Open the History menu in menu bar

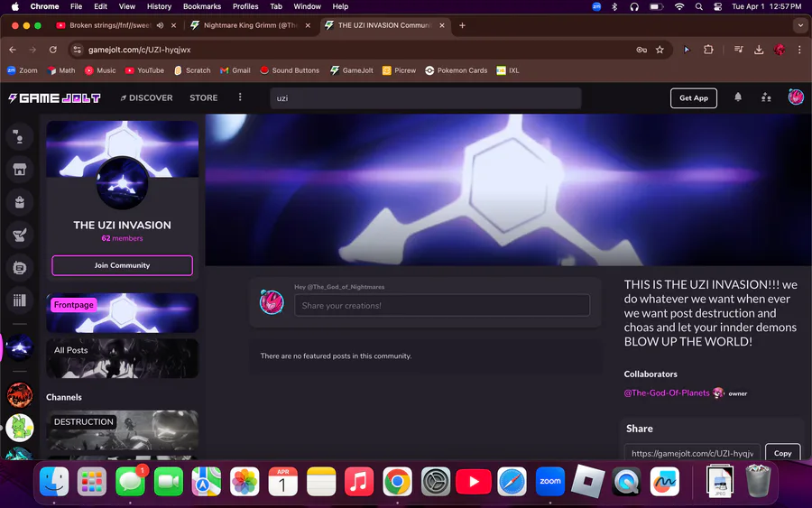[x=159, y=6]
